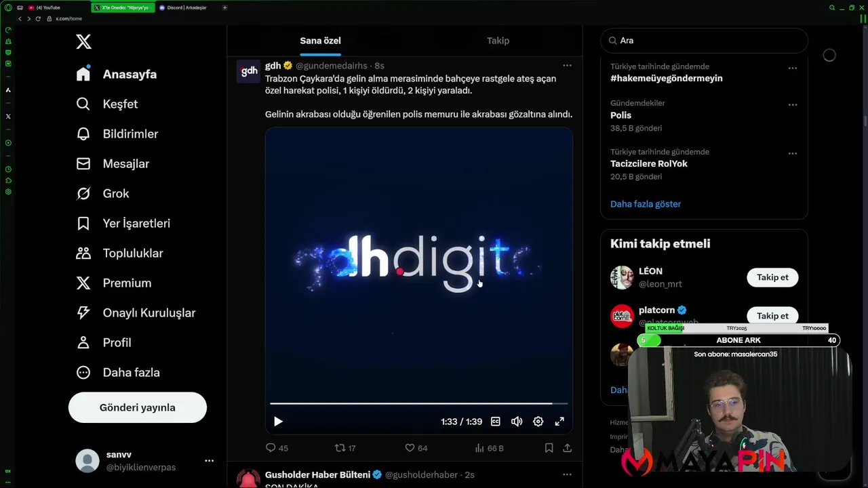Follow platcorn with Takip et
The image size is (868, 488).
[x=772, y=316]
